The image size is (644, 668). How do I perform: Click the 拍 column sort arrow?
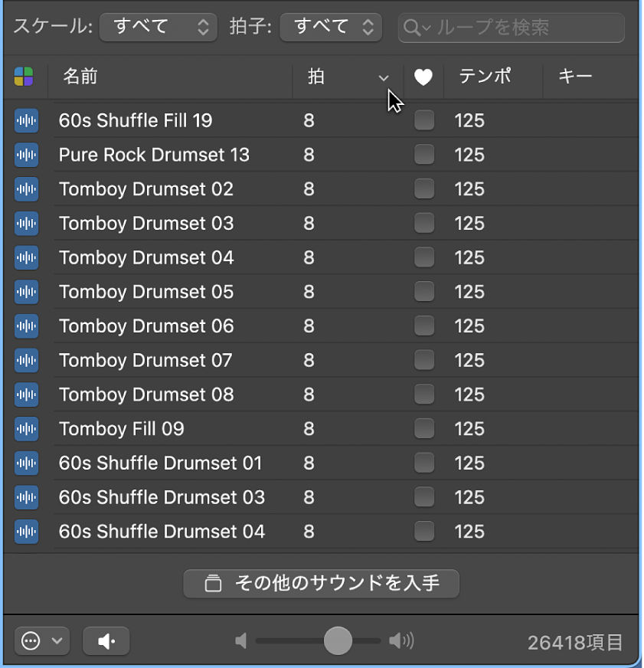click(384, 78)
